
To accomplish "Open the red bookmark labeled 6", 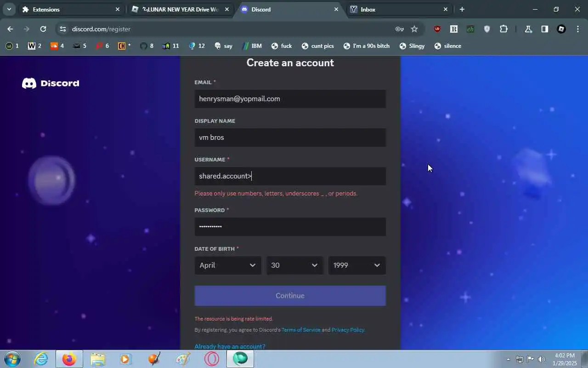I will (x=102, y=46).
